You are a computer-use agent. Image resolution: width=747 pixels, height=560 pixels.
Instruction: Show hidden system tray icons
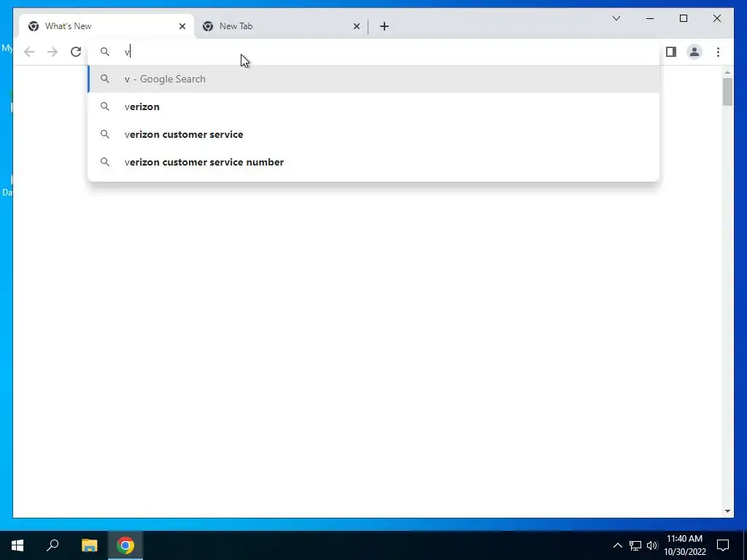tap(617, 545)
